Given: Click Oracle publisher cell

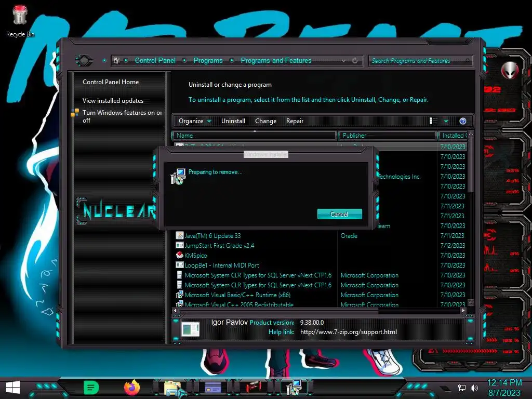Looking at the screenshot, I should tap(349, 236).
